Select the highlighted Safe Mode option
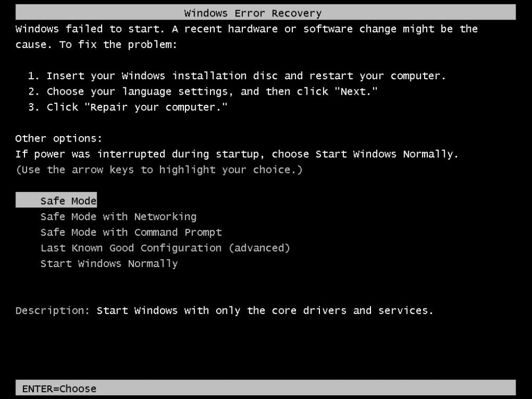The width and height of the screenshot is (532, 399). coord(56,201)
